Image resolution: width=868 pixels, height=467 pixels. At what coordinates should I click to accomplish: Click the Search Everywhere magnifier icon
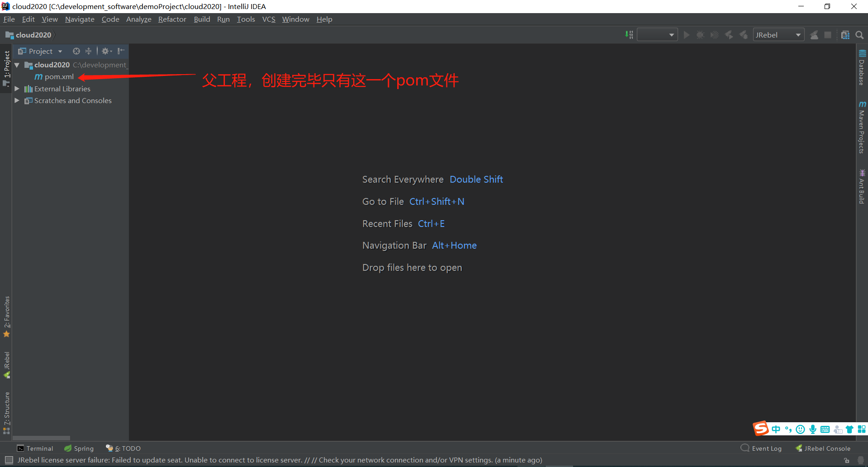(860, 35)
